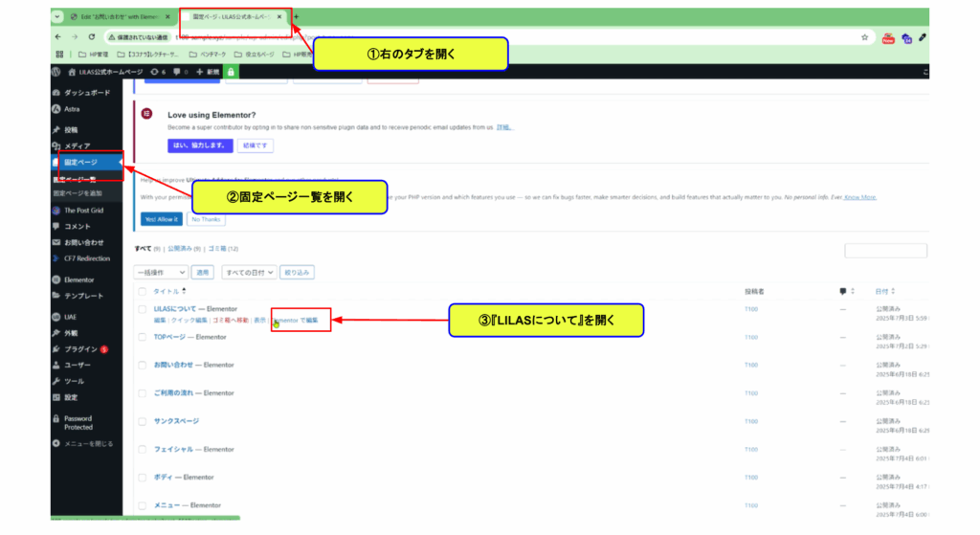This screenshot has width=980, height=535.
Task: Open the HP管理 bookmark folder
Action: click(x=93, y=55)
